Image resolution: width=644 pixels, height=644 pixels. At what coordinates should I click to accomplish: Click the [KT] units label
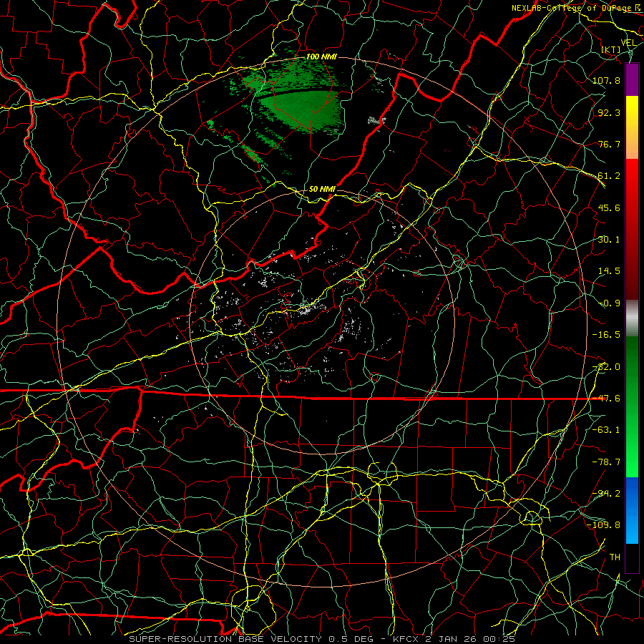click(x=611, y=49)
